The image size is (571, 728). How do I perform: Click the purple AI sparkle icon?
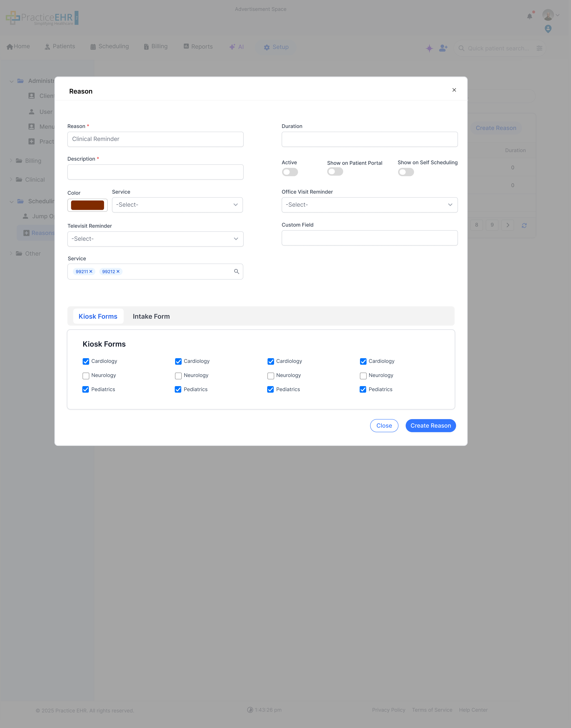point(429,48)
